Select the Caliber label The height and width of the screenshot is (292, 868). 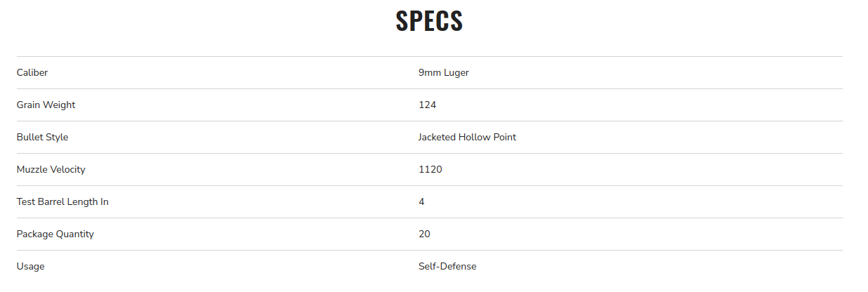point(32,72)
